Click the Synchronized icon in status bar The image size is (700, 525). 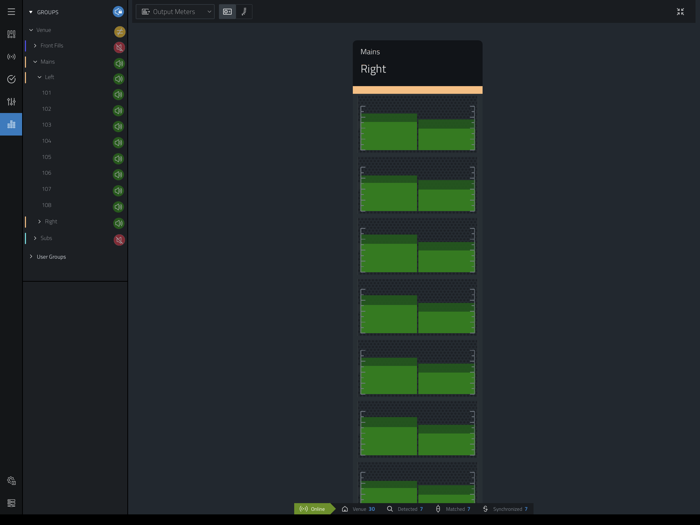[x=485, y=509]
